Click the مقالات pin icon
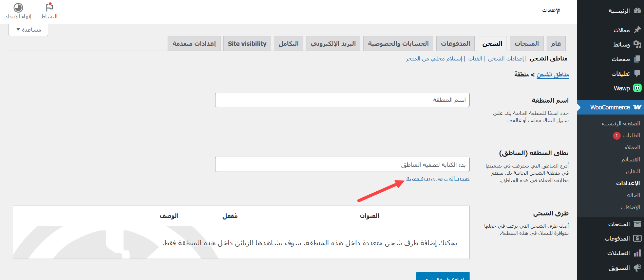This screenshot has width=644, height=280. (637, 30)
